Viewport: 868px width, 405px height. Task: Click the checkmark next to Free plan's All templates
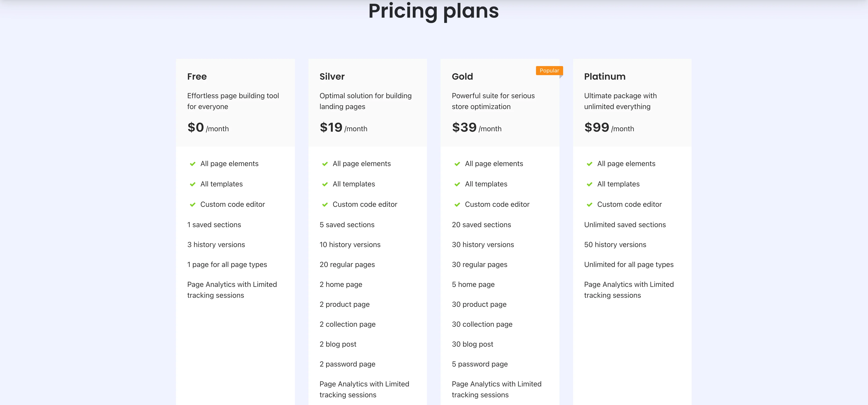(x=193, y=184)
